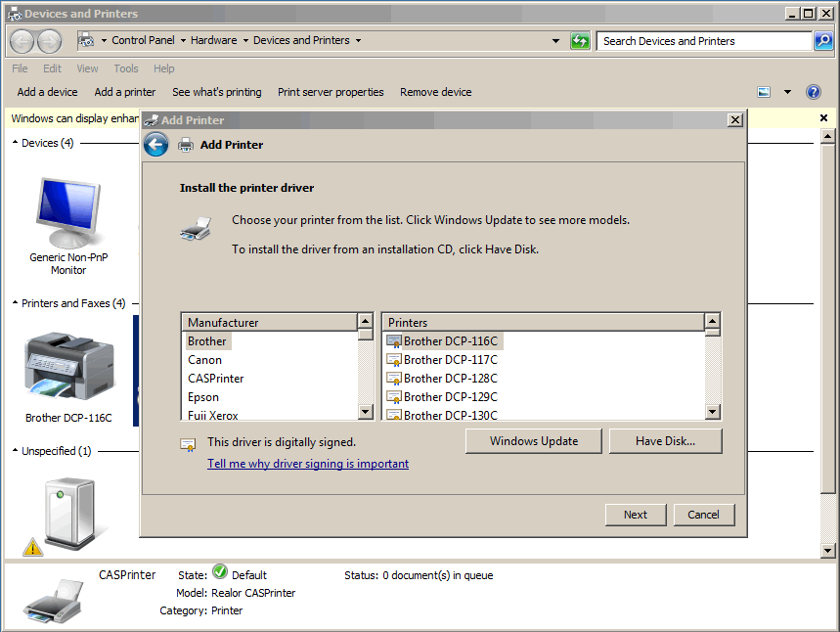Click the search magnifier icon
Viewport: 840px width, 632px height.
click(824, 41)
